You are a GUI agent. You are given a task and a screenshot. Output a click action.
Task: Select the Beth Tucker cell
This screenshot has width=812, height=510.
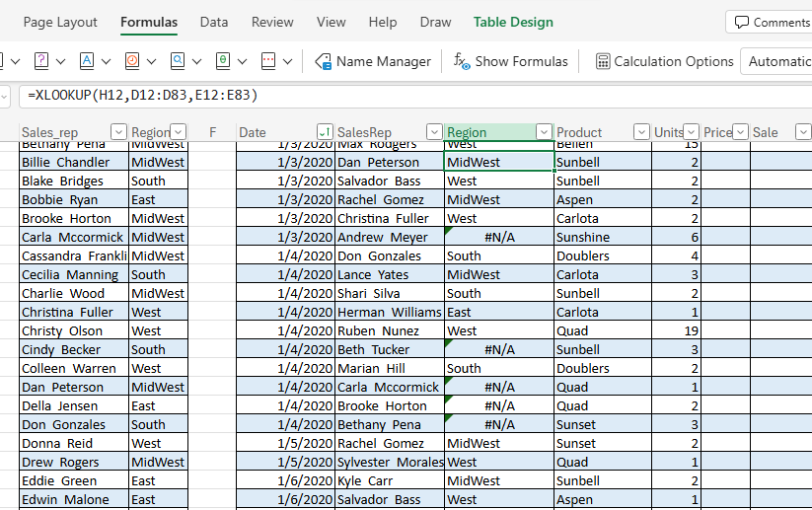[390, 349]
